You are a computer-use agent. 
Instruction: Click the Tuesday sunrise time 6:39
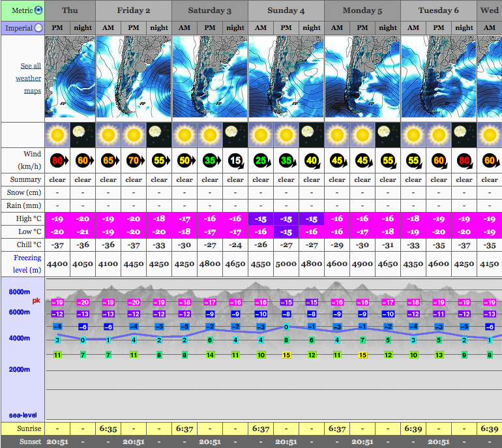413,429
